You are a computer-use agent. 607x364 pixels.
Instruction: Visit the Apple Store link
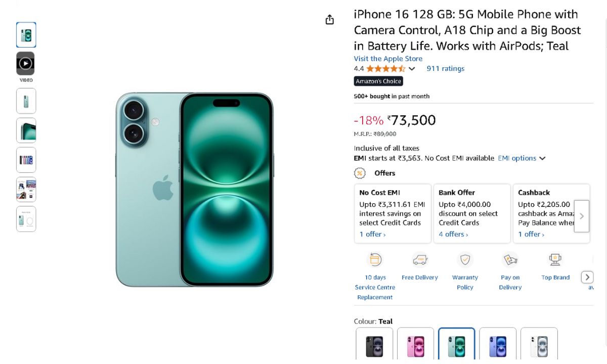(388, 59)
